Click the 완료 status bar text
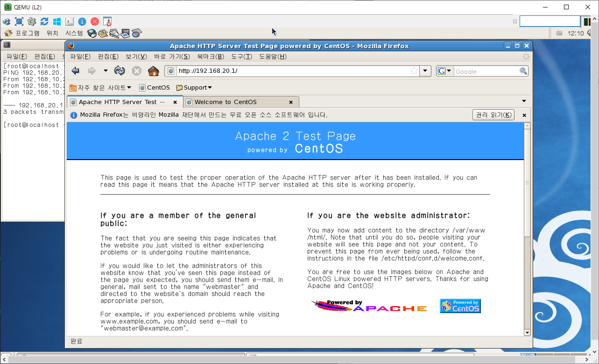The height and width of the screenshot is (364, 599). pyautogui.click(x=77, y=341)
